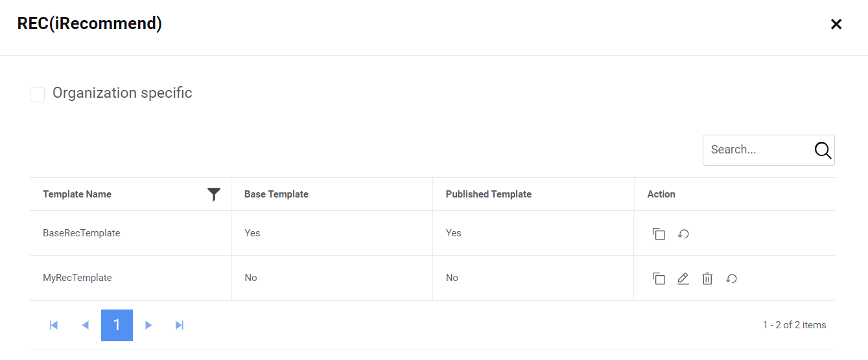Screen dimensions: 868x360
Task: Select the MyRecTemplate name cell
Action: tap(77, 278)
